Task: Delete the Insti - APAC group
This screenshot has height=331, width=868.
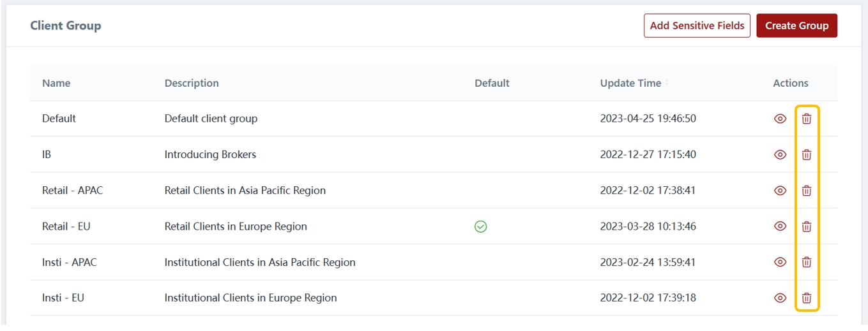Action: 807,261
